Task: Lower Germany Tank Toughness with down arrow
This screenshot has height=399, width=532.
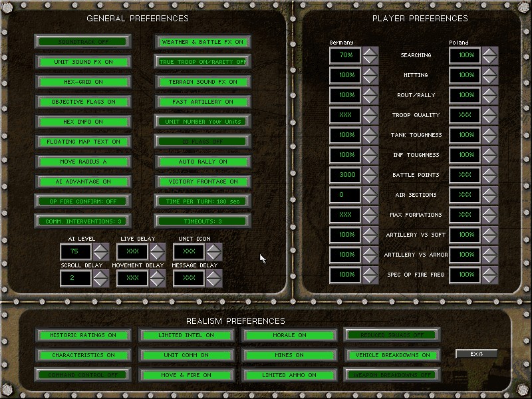Action: pos(370,140)
